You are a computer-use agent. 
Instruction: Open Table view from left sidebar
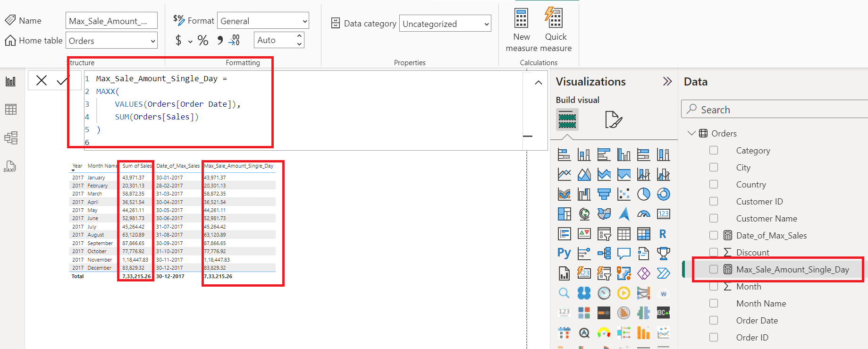10,110
